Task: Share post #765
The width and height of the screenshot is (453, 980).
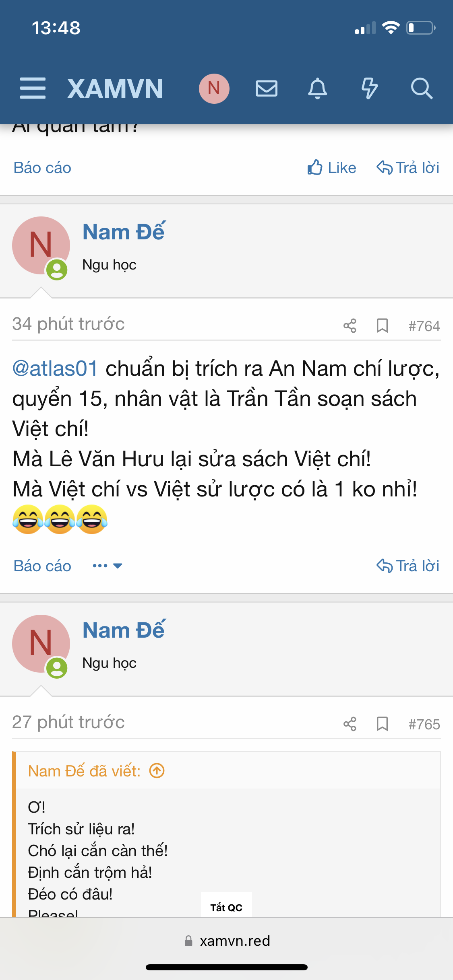Action: pos(350,724)
